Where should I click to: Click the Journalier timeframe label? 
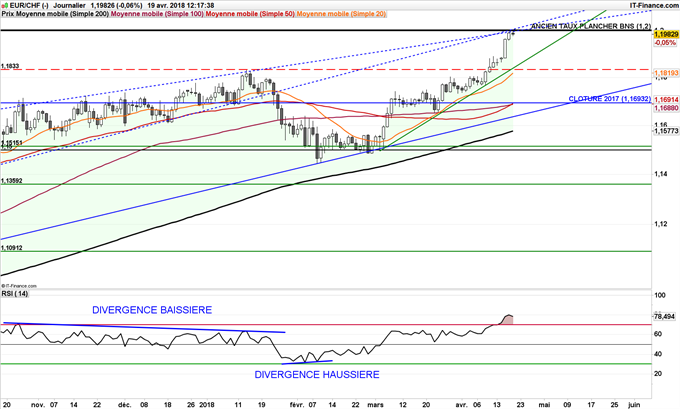tap(69, 5)
